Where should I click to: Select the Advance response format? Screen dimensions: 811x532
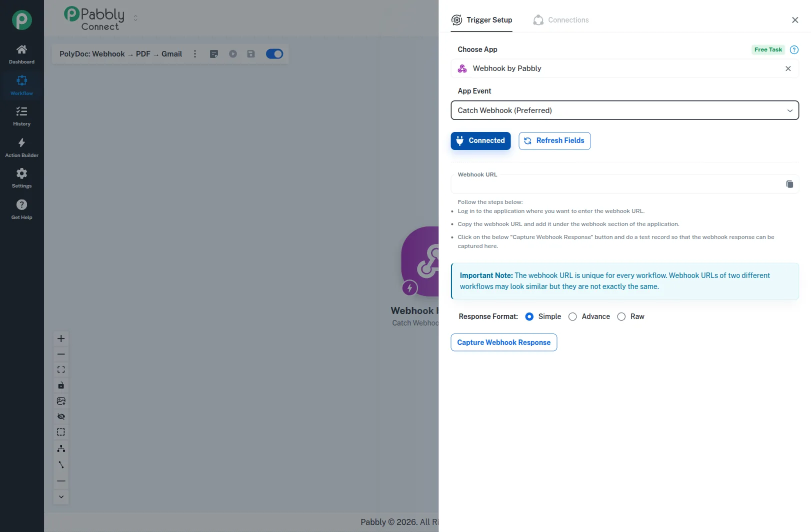[573, 316]
